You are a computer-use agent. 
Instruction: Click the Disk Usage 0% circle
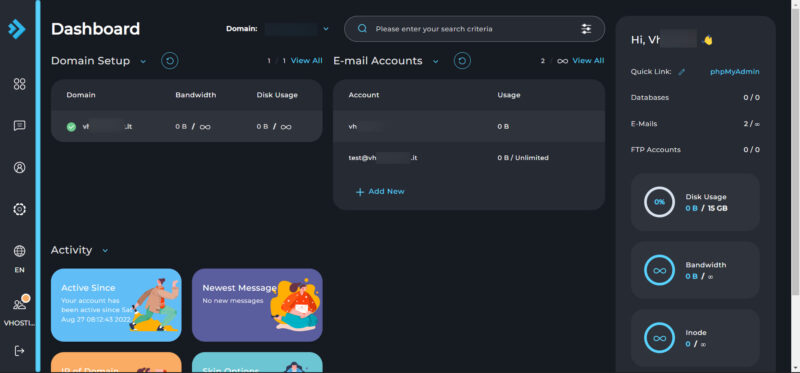click(660, 202)
